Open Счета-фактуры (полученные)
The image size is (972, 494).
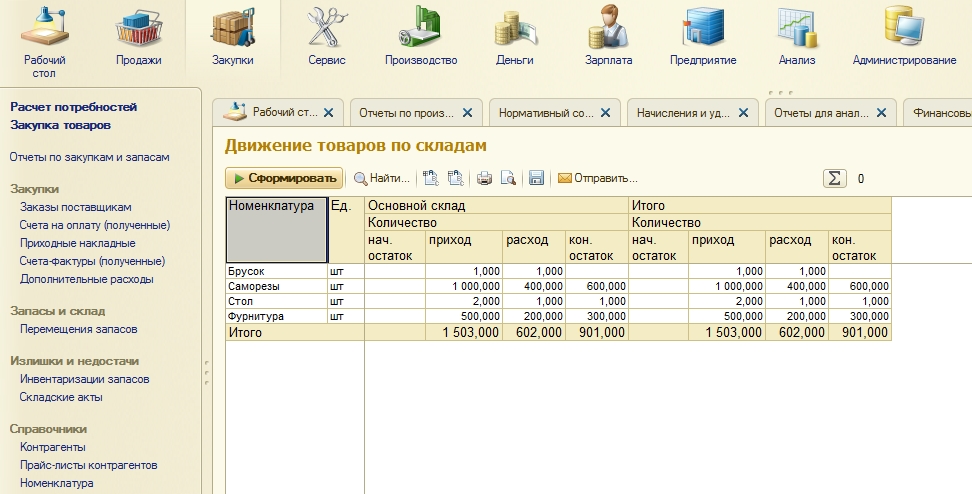(x=92, y=261)
